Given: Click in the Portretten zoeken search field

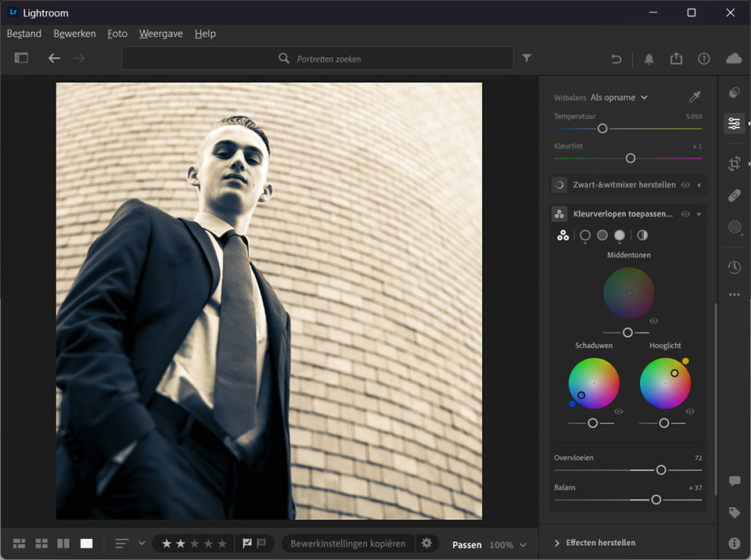Looking at the screenshot, I should tap(318, 59).
